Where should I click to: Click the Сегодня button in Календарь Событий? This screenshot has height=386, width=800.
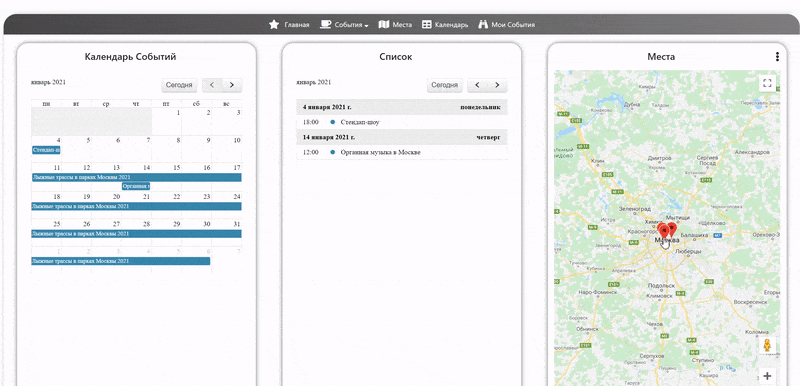(x=179, y=85)
